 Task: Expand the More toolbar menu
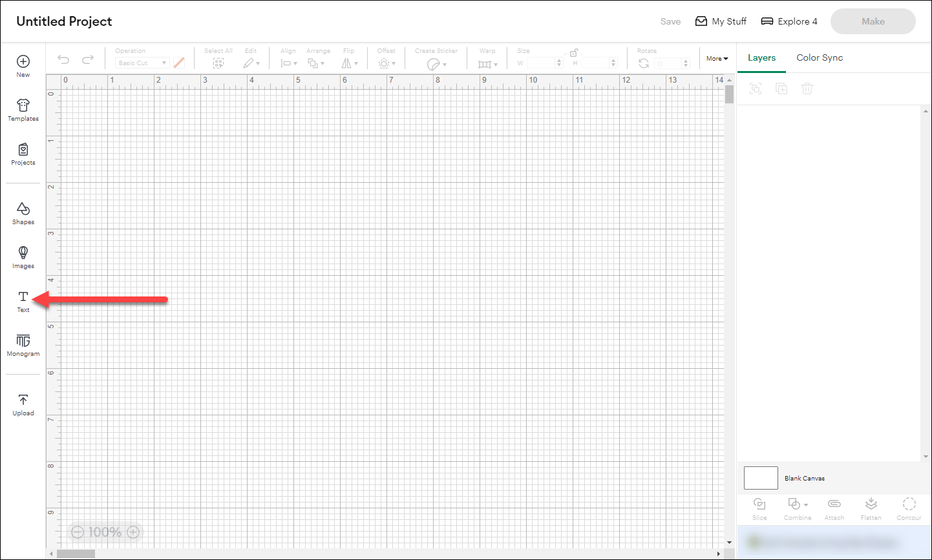(x=716, y=58)
